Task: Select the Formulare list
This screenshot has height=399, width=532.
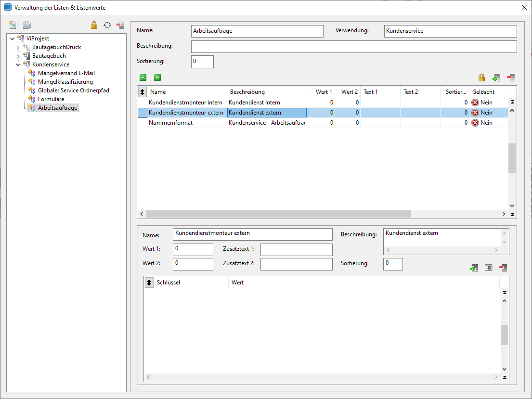Action: point(51,99)
